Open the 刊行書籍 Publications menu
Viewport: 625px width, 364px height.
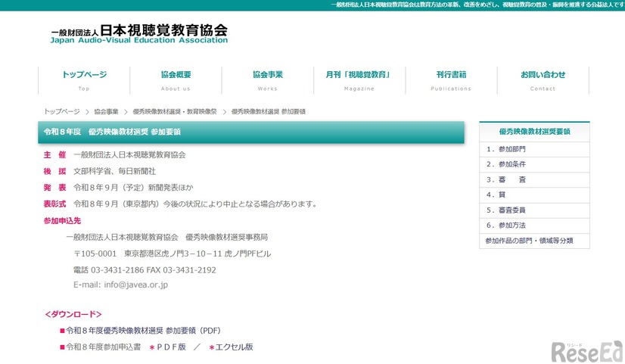[x=451, y=80]
